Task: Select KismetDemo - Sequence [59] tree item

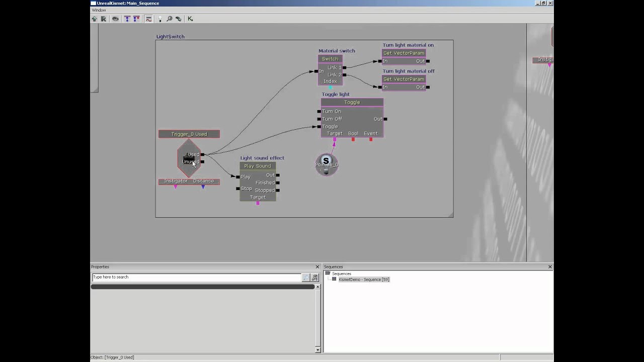Action: pos(364,280)
